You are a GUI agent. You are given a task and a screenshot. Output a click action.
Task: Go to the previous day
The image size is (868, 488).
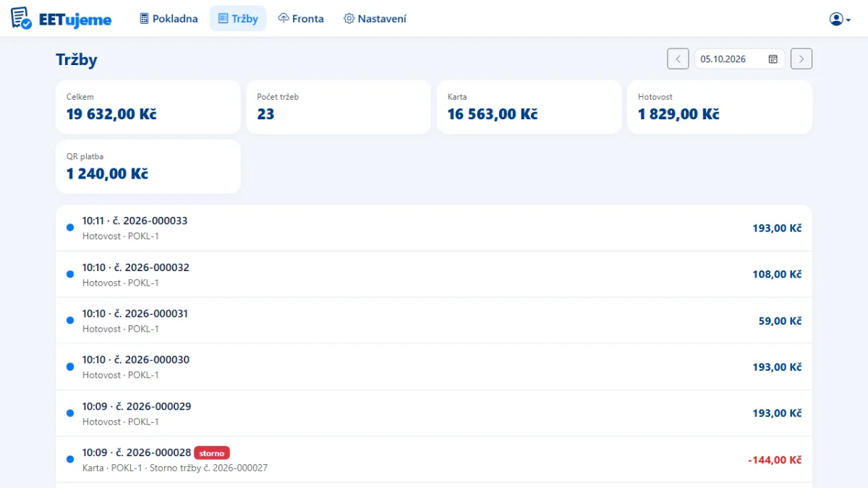(678, 59)
